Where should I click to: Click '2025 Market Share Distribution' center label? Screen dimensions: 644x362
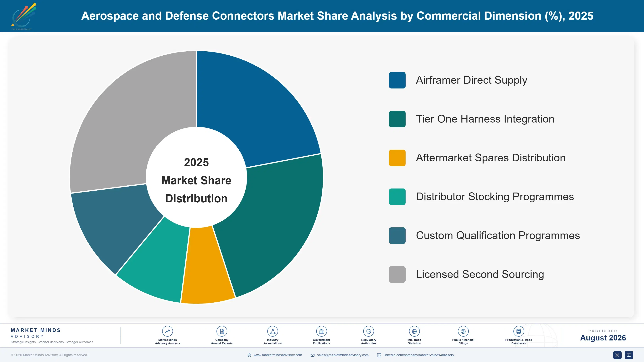tap(196, 180)
